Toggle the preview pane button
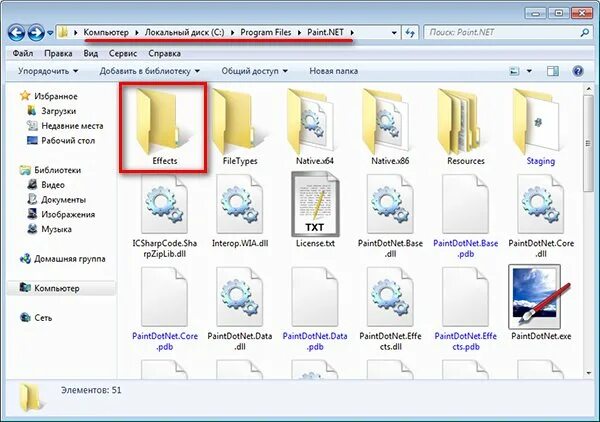600x422 pixels. click(x=553, y=71)
